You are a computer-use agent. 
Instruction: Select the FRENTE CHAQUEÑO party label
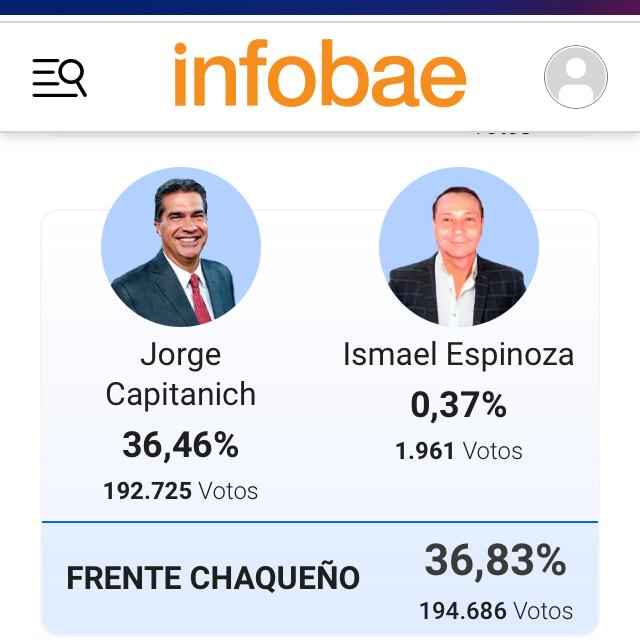pyautogui.click(x=213, y=578)
